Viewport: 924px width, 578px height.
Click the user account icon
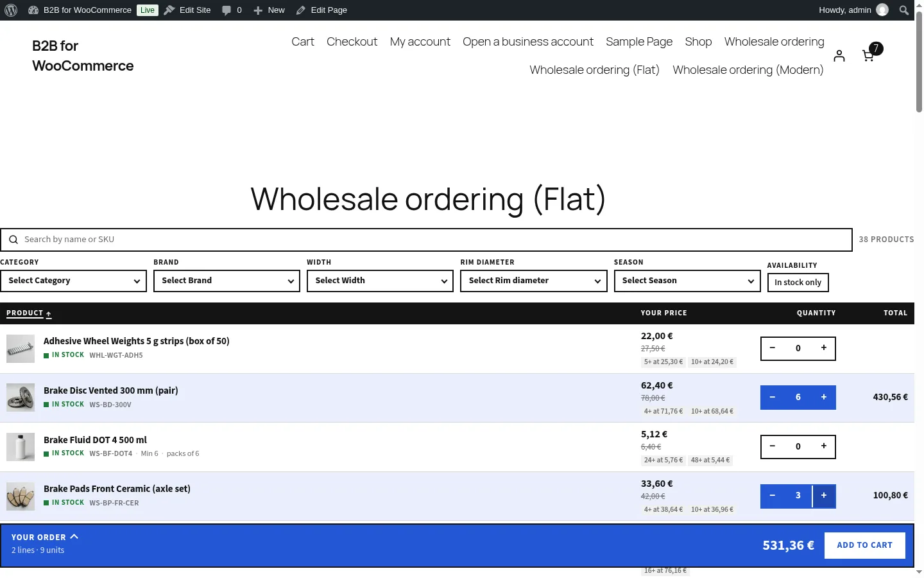[x=839, y=56]
